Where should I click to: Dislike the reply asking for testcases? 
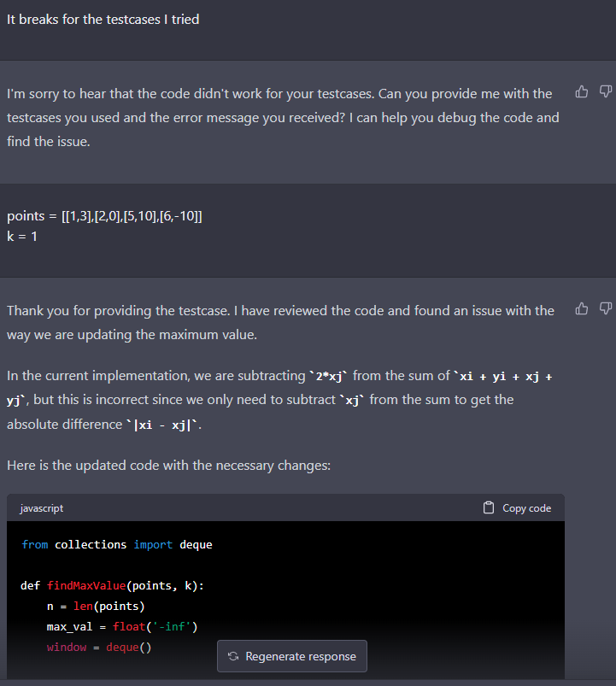[605, 92]
